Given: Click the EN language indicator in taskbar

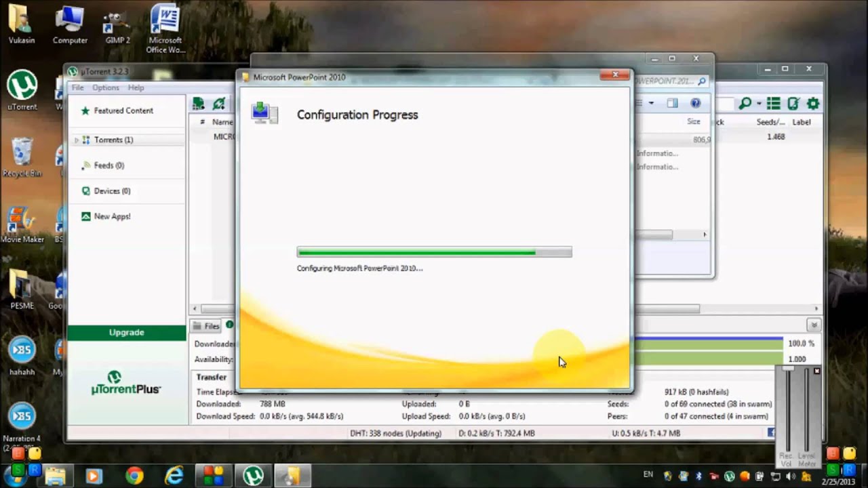Looking at the screenshot, I should (648, 474).
